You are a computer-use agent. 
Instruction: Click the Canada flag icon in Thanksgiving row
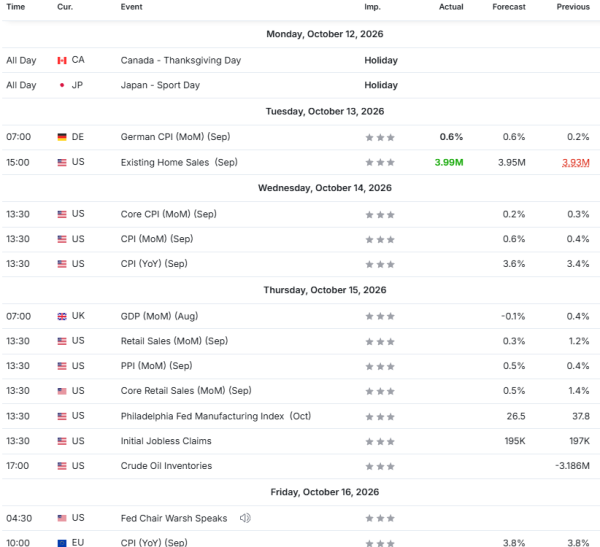tap(62, 60)
